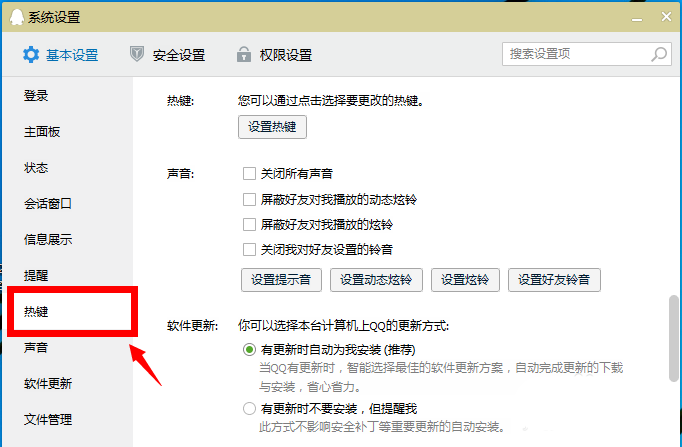The image size is (682, 447).
Task: Click the 热键: section label
Action: pyautogui.click(x=181, y=101)
